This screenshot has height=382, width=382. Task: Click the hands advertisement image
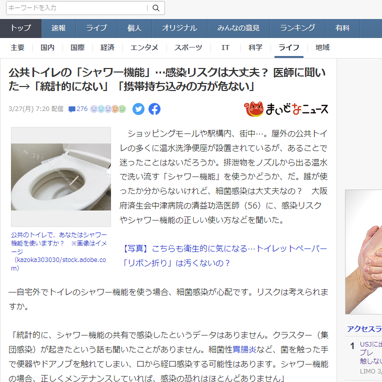tap(363, 252)
